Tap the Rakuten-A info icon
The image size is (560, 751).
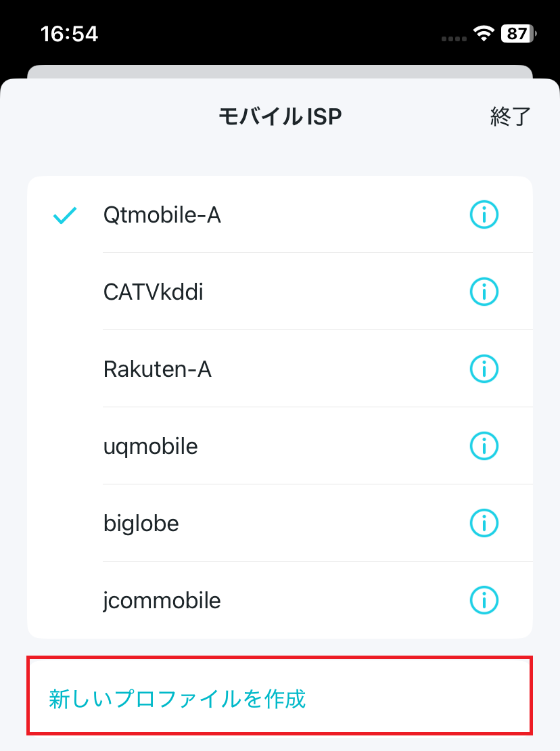[x=484, y=369]
